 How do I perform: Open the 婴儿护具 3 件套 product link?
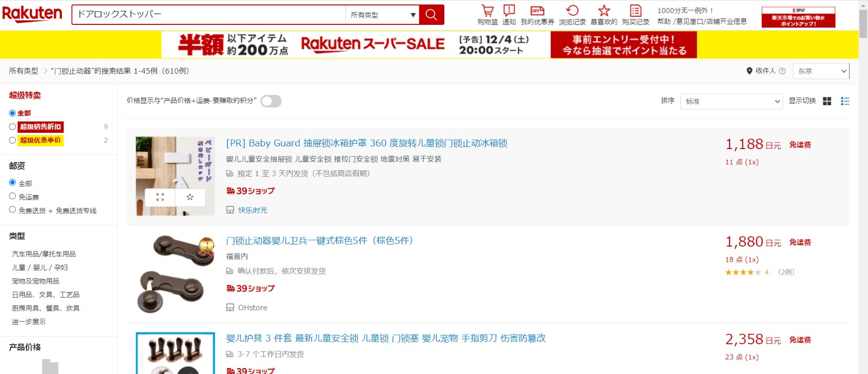(386, 338)
